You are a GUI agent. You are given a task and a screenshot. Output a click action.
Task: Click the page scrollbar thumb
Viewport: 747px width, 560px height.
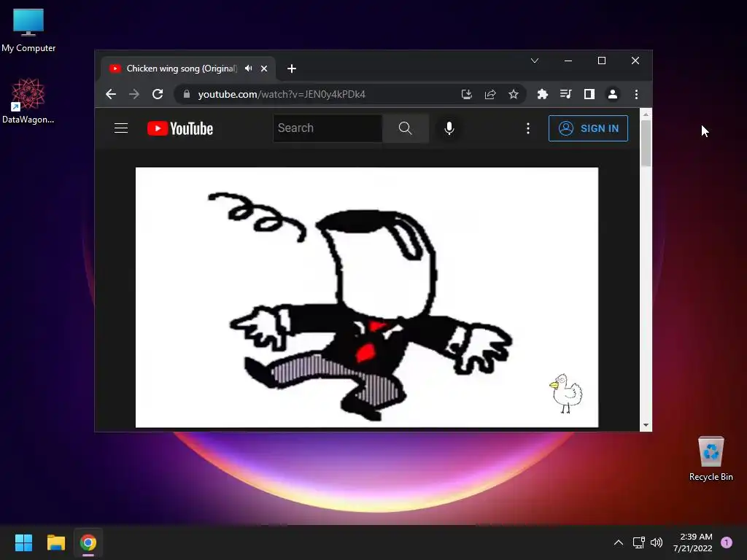pyautogui.click(x=646, y=143)
